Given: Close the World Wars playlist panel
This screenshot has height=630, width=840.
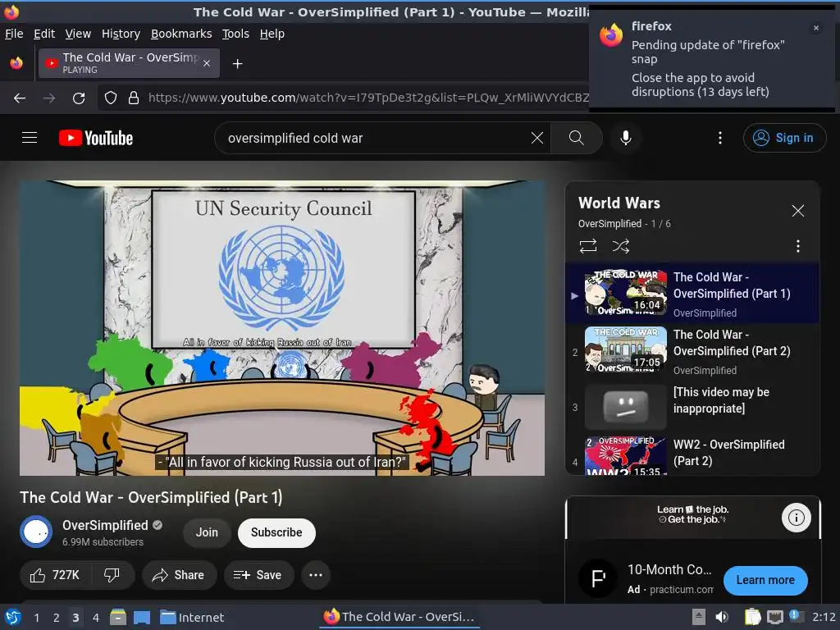Looking at the screenshot, I should click(797, 211).
